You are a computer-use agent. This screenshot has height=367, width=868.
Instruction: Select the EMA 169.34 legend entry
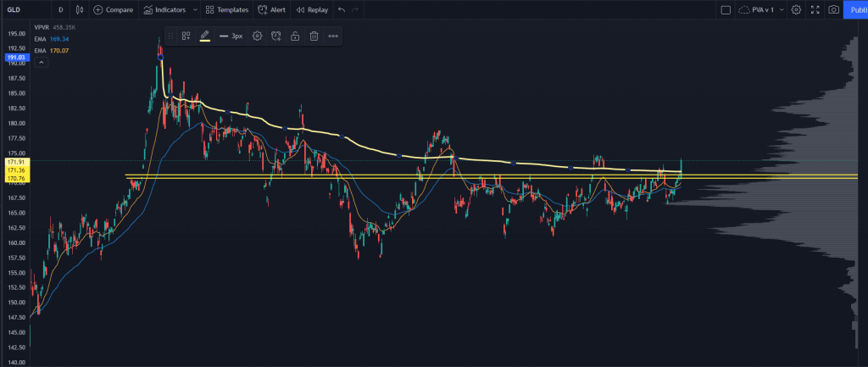pyautogui.click(x=51, y=39)
